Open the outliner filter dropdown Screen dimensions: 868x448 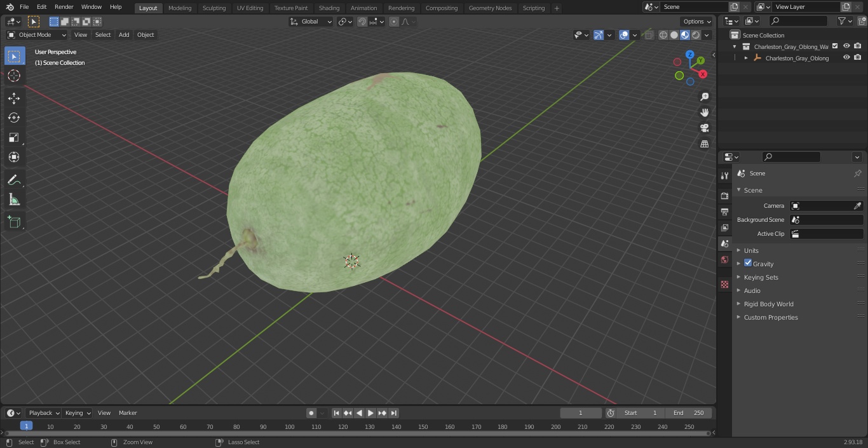(844, 21)
